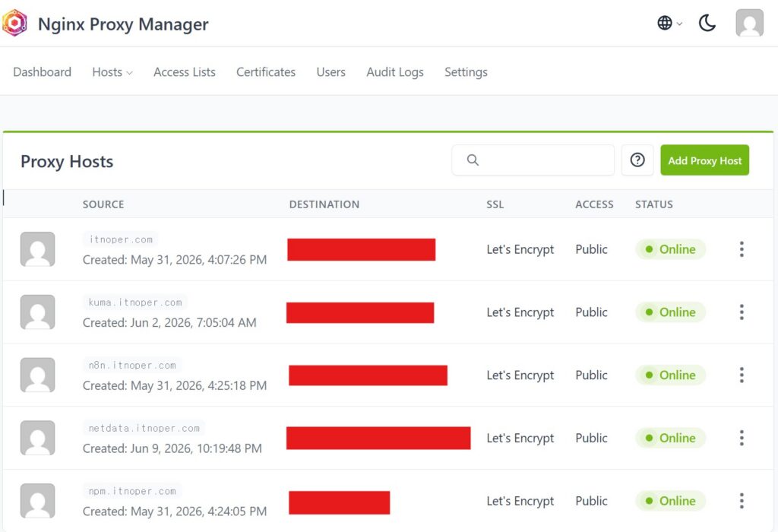Open the Settings tab
Screen dimensions: 778x532
pos(466,72)
